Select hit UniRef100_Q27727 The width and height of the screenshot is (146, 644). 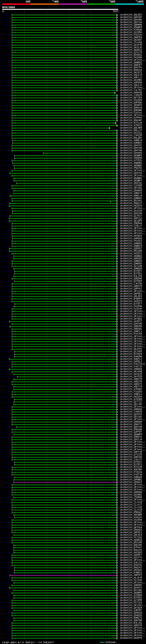click(131, 402)
